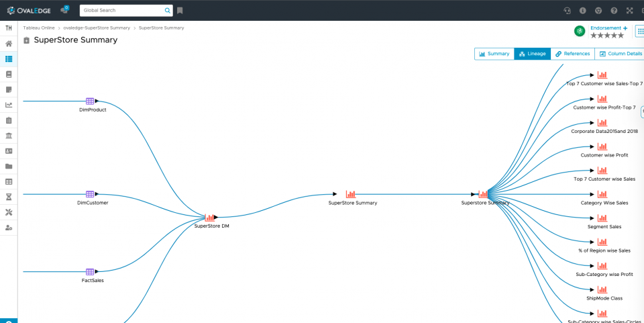Click the Segment Sales label text
Image resolution: width=644 pixels, height=323 pixels.
[x=604, y=226]
